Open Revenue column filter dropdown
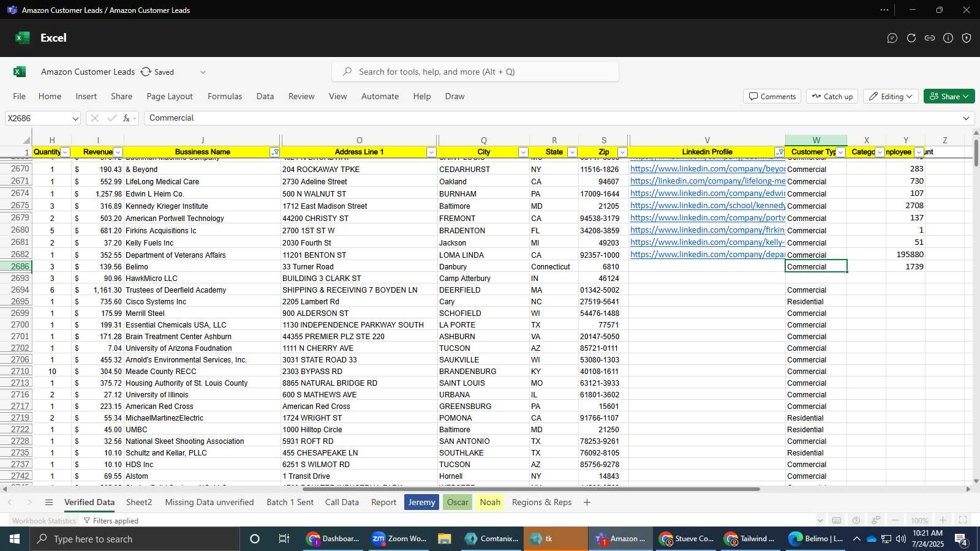Viewport: 980px width, 551px height. coord(118,152)
